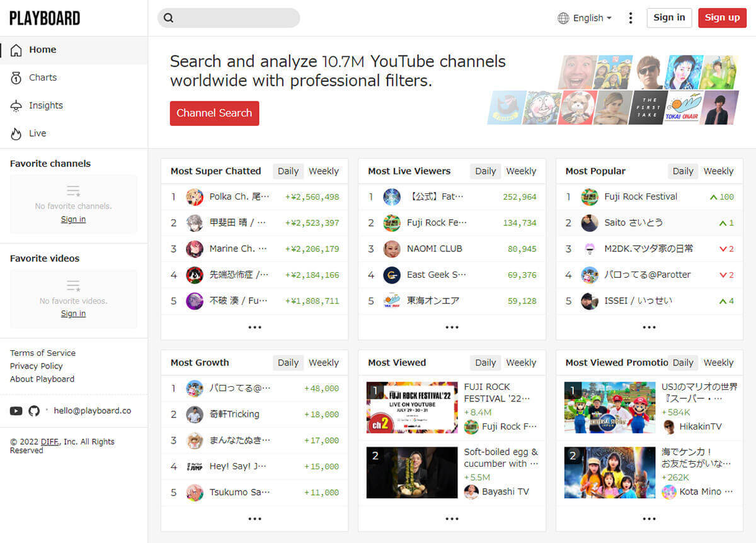Click the Playboard logo

coord(45,18)
